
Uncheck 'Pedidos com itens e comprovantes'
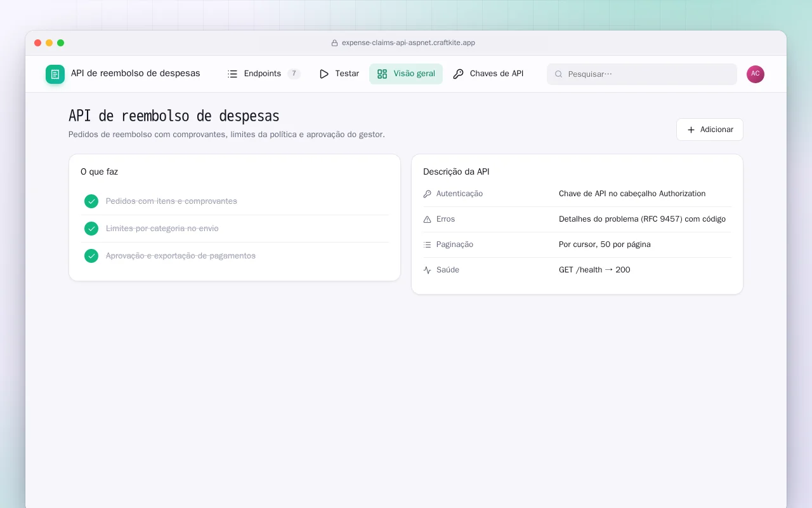pyautogui.click(x=91, y=201)
